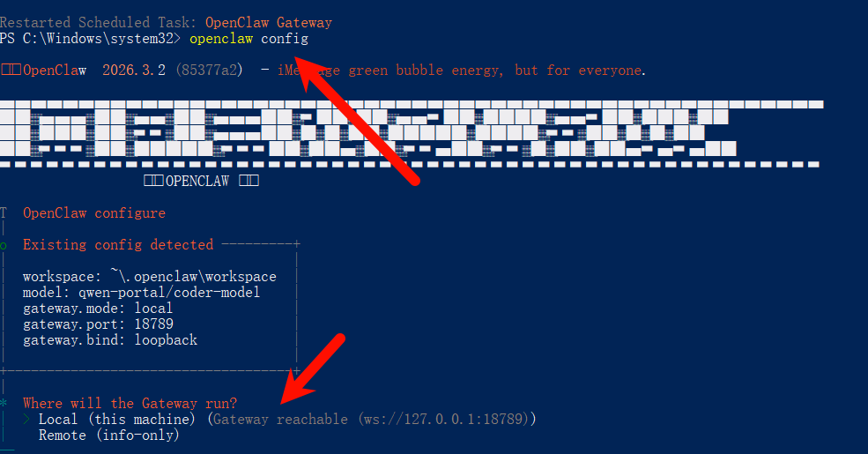Click the gateway.port: 18789 line
The height and width of the screenshot is (454, 868).
click(98, 324)
